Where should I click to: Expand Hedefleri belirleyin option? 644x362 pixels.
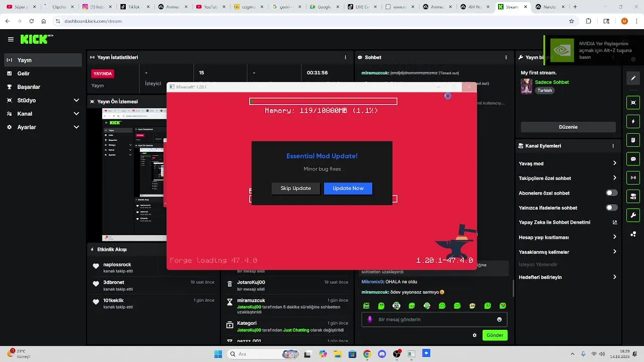tap(568, 277)
